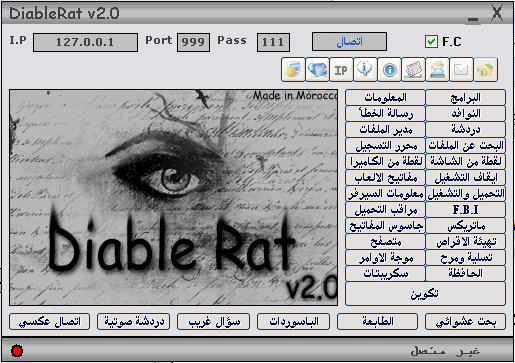The height and width of the screenshot is (363, 515).
Task: Click the البحث عن الملفات button
Action: pos(466,145)
